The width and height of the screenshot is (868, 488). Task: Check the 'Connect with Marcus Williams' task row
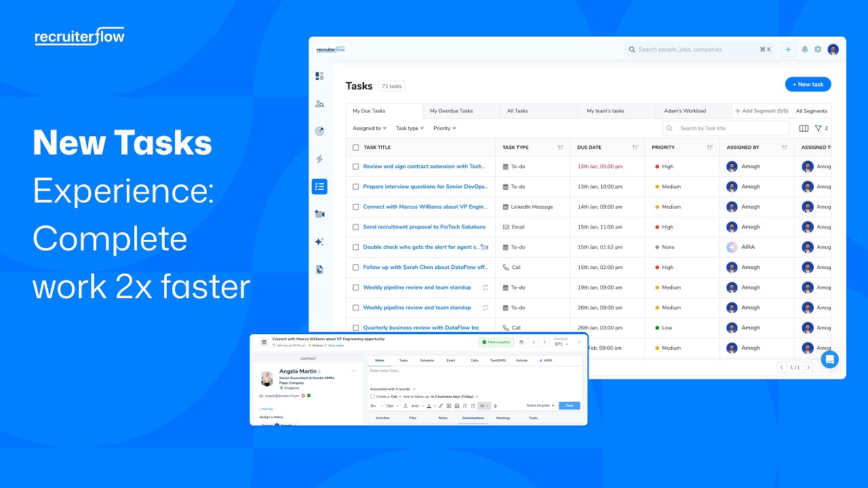point(355,207)
